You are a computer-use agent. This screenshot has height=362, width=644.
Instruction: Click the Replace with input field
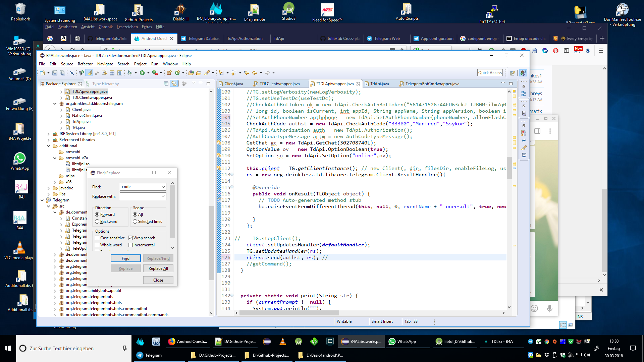140,196
